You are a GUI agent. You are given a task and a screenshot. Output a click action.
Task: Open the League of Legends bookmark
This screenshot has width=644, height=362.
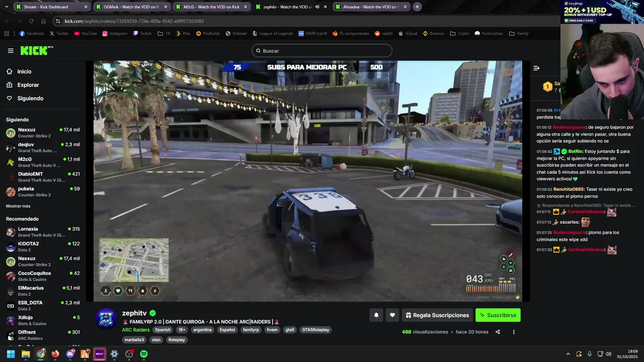(x=273, y=34)
